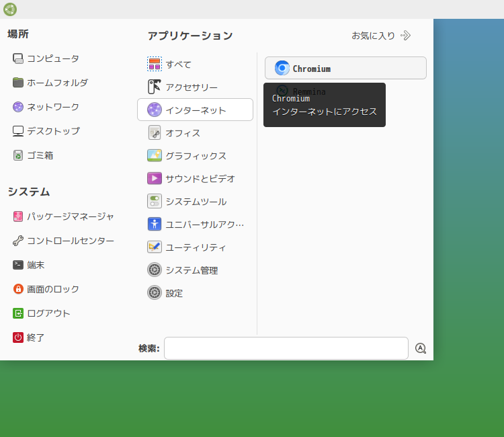Select the ユーティリティ category
This screenshot has width=504, height=437.
(x=195, y=247)
